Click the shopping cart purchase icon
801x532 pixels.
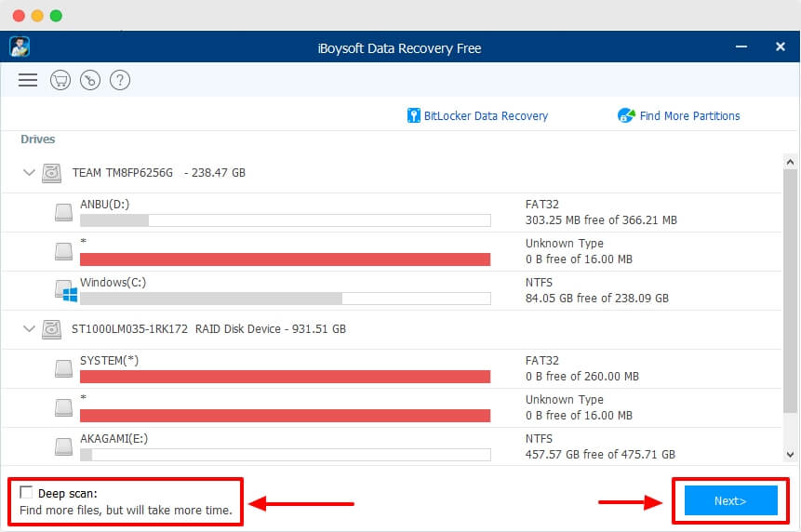(60, 80)
